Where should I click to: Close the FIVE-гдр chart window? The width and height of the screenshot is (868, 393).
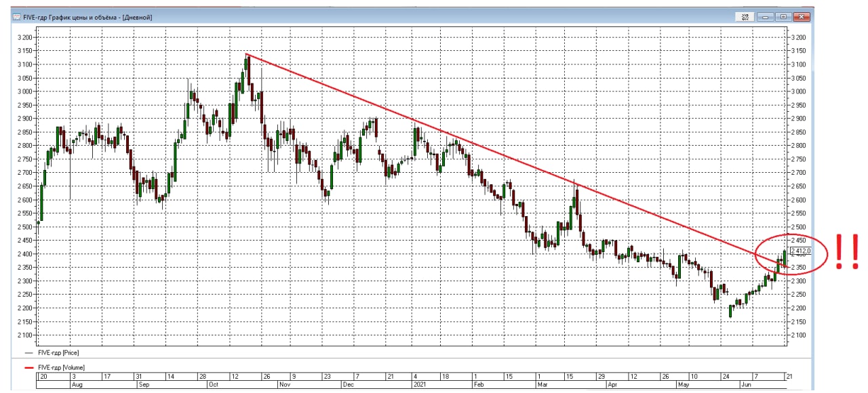(803, 17)
